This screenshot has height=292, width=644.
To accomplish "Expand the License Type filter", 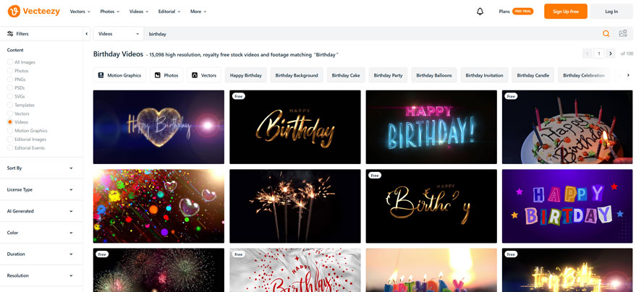I will click(41, 189).
